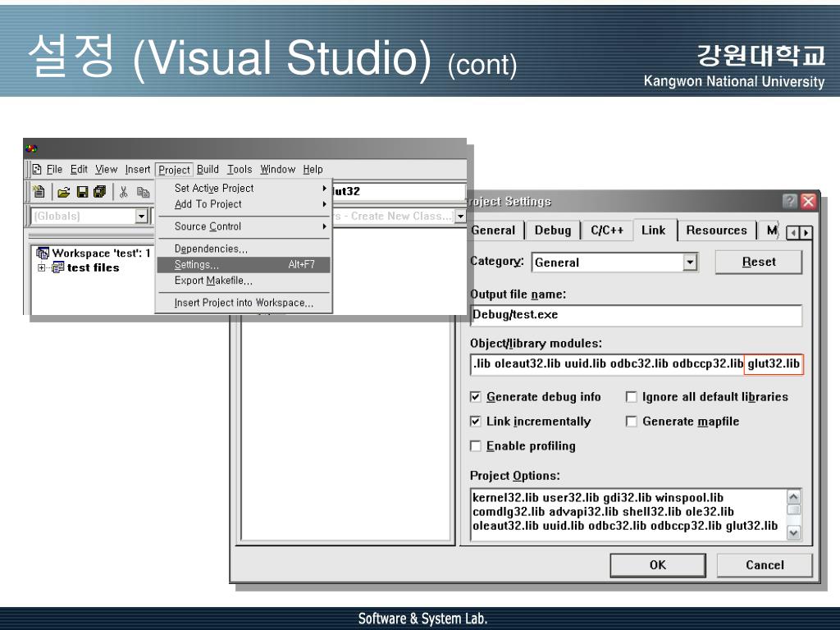Open the Create New Class dropdown arrow
This screenshot has width=840, height=630.
click(460, 216)
